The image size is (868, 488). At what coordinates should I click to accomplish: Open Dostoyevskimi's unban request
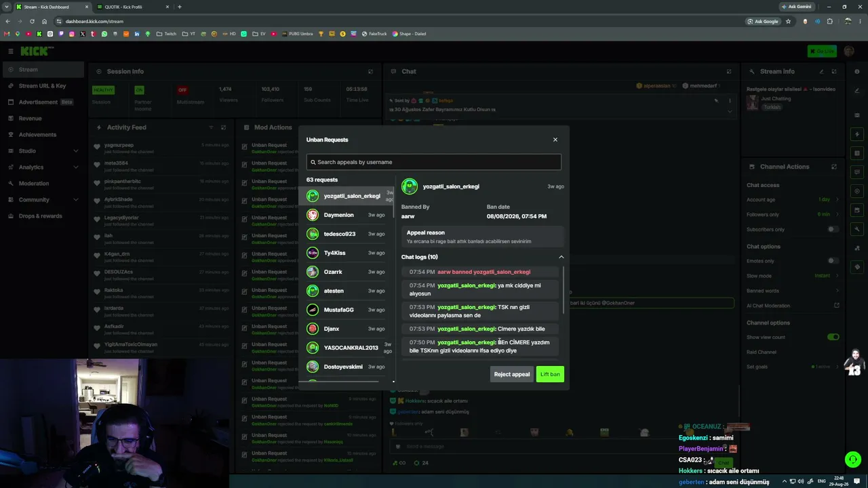click(347, 367)
